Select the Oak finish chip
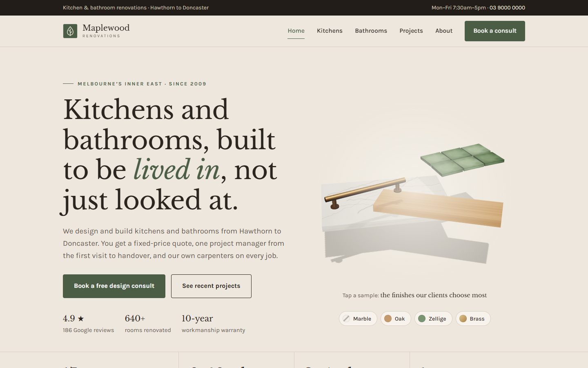588x368 pixels. click(x=395, y=319)
